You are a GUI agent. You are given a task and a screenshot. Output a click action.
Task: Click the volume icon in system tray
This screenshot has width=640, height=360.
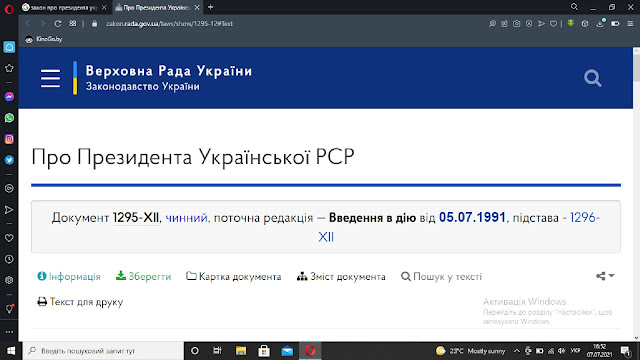(x=562, y=351)
